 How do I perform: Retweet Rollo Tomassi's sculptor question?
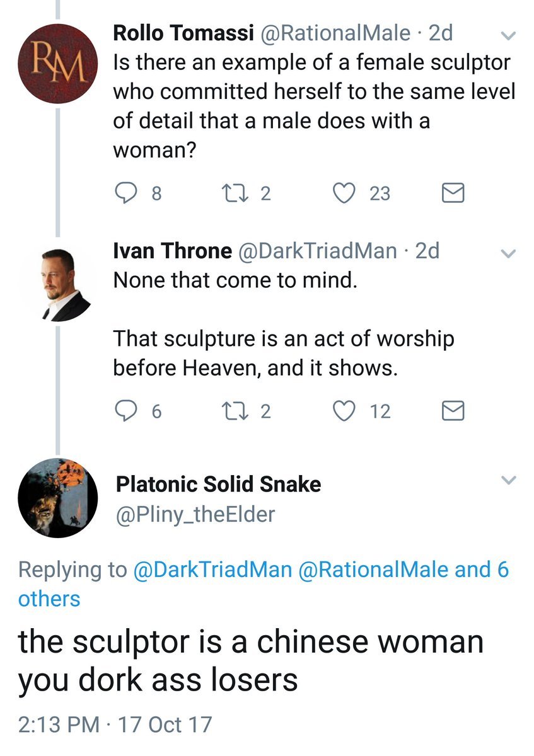coord(239,193)
